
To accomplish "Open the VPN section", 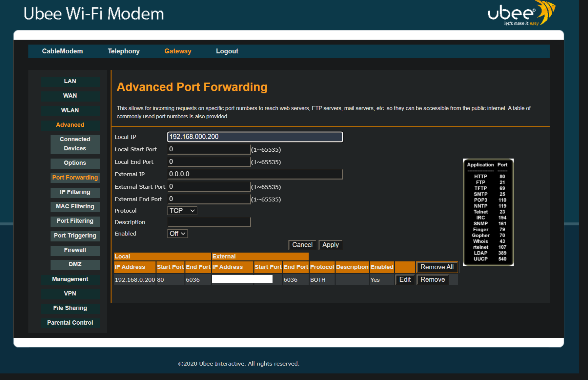I will coord(70,294).
